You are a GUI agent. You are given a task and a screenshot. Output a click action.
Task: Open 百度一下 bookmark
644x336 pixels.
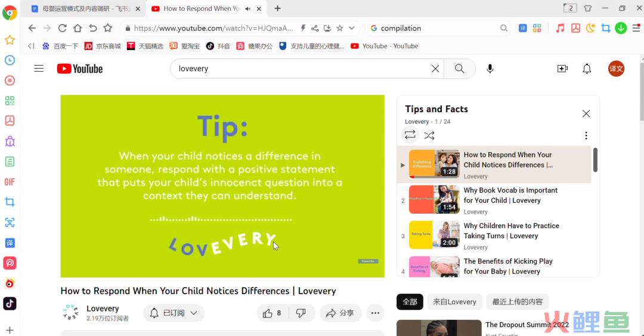(x=60, y=46)
